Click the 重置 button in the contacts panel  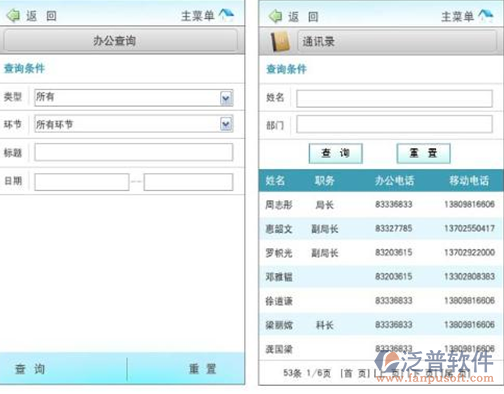[423, 153]
